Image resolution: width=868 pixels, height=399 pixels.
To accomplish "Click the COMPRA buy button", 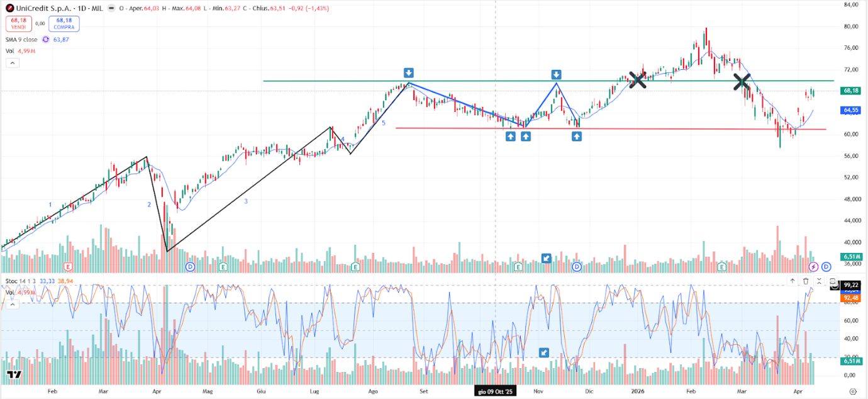I will tap(64, 23).
